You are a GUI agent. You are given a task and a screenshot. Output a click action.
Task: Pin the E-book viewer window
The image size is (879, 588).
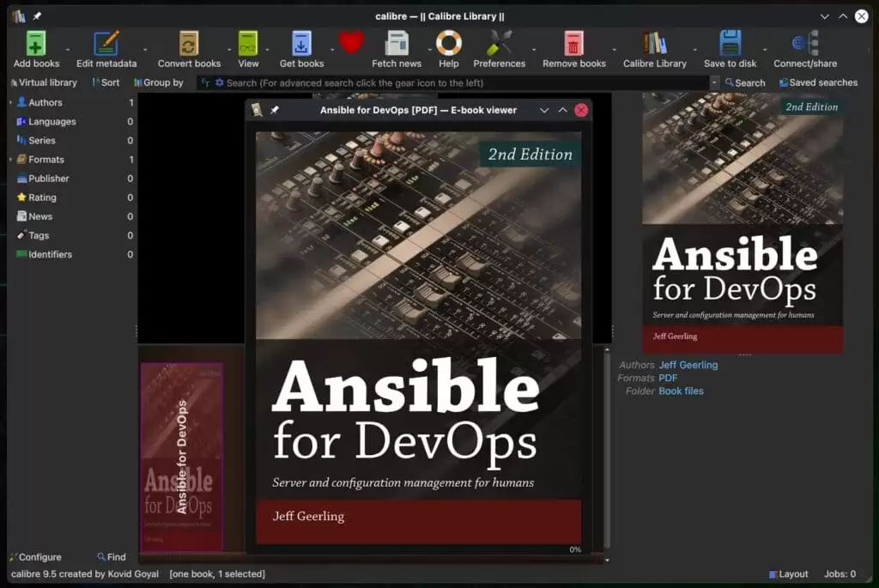(x=275, y=110)
